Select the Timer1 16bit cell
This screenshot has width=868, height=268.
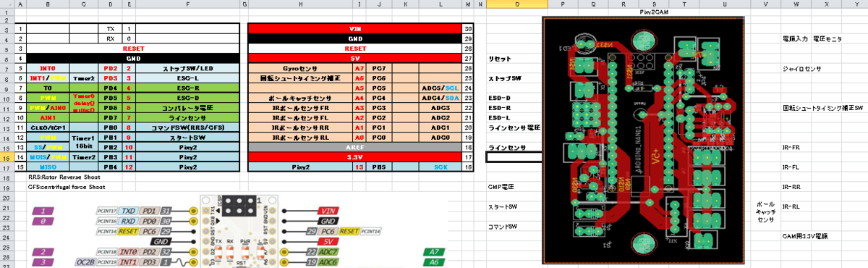[x=84, y=141]
